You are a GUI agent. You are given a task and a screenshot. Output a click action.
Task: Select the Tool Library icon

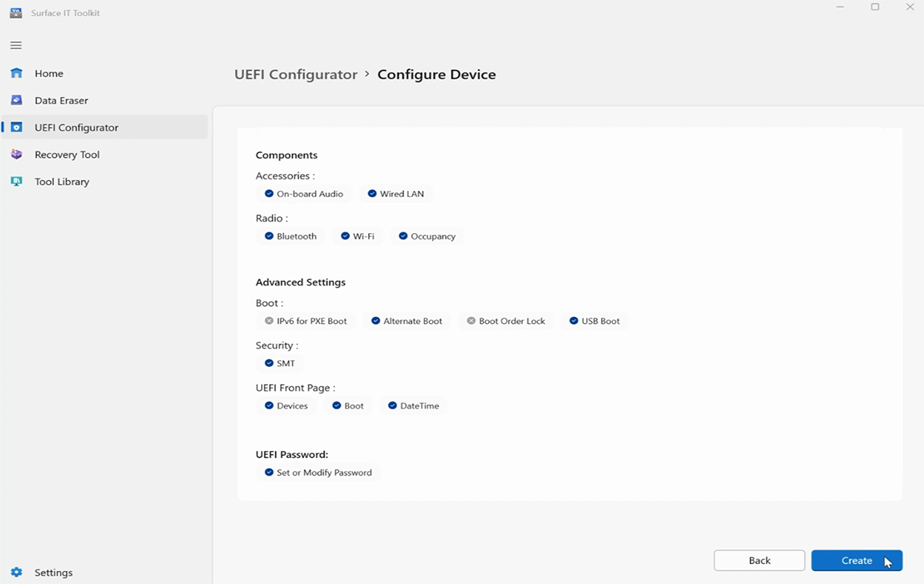click(16, 182)
